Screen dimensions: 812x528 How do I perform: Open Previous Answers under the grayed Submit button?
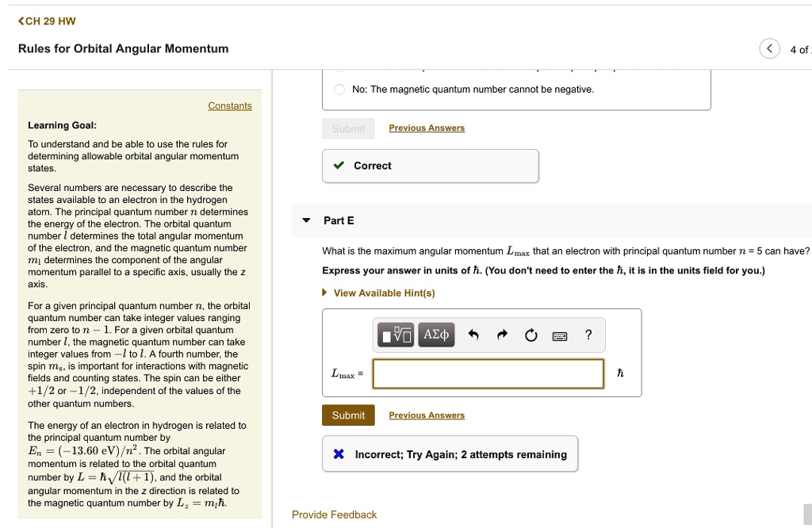tap(427, 128)
